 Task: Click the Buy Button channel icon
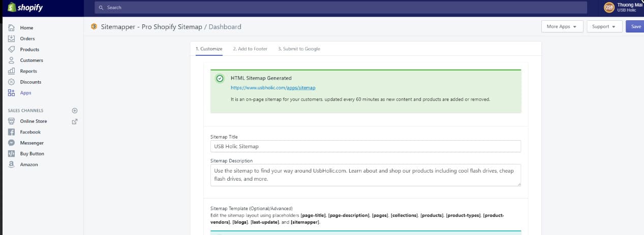[12, 153]
